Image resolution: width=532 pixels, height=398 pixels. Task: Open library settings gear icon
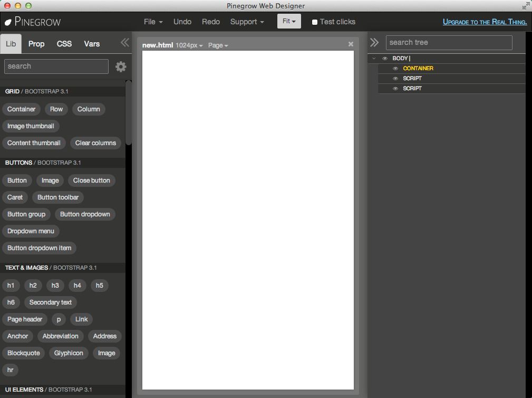pyautogui.click(x=121, y=67)
